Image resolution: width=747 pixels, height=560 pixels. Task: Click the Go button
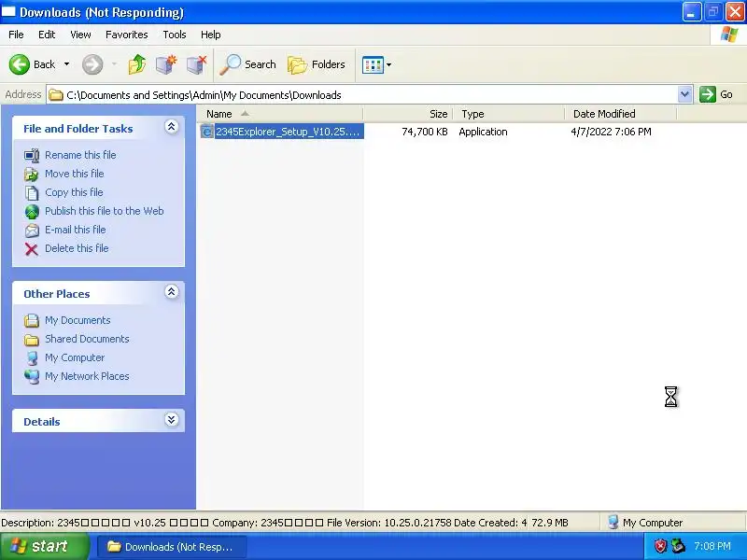716,94
